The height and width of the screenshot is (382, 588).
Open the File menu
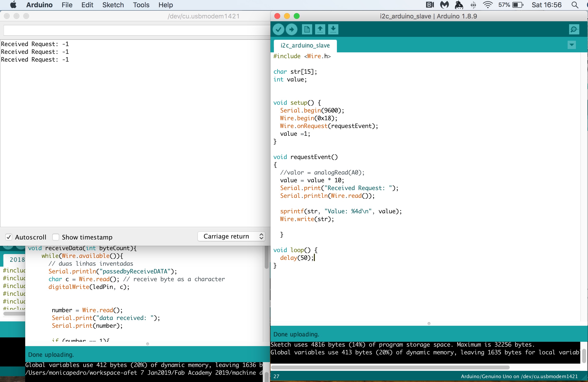67,5
